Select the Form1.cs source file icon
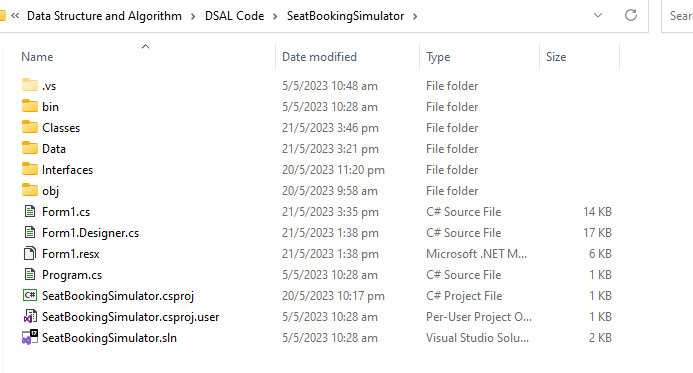693x373 pixels. (x=30, y=212)
